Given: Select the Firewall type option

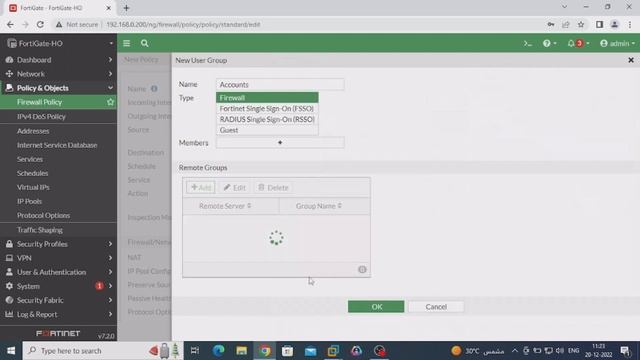Looking at the screenshot, I should click(267, 98).
